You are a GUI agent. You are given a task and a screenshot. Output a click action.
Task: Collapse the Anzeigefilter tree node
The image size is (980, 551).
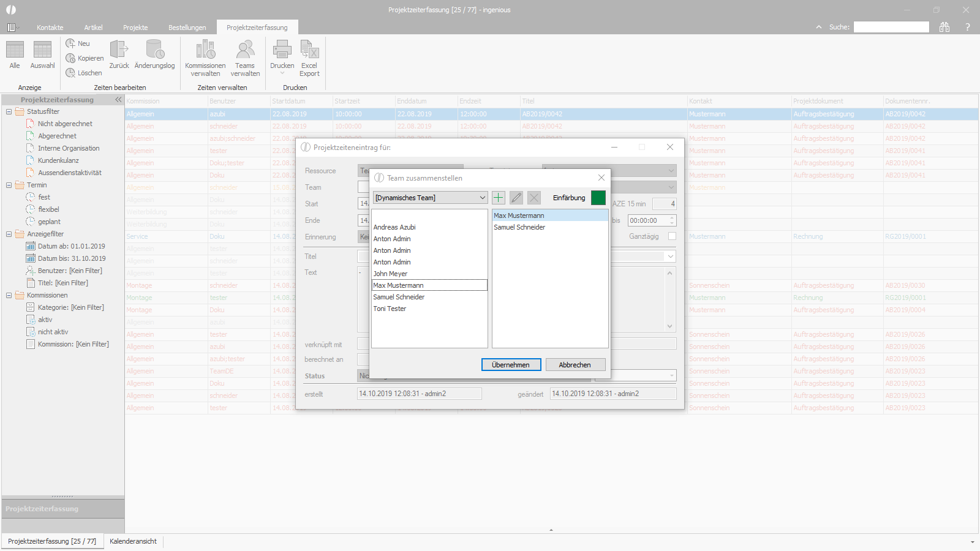[x=9, y=234]
